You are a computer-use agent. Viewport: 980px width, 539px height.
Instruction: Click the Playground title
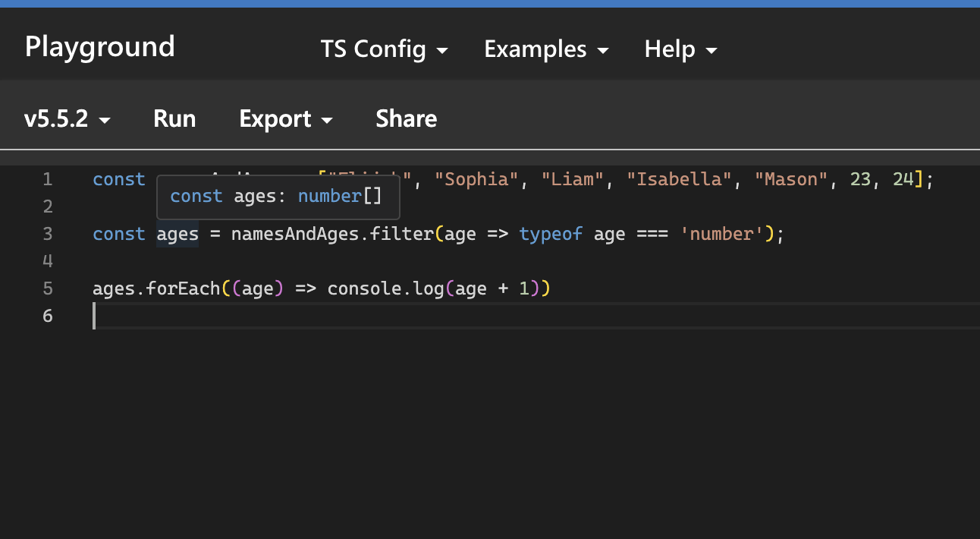click(x=99, y=47)
